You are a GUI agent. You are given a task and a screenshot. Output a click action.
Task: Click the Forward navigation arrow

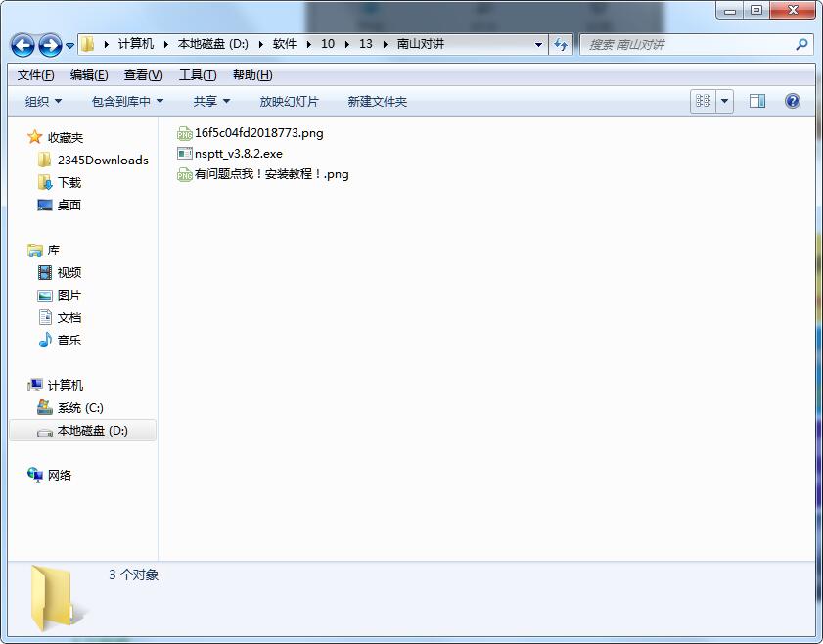(x=50, y=45)
